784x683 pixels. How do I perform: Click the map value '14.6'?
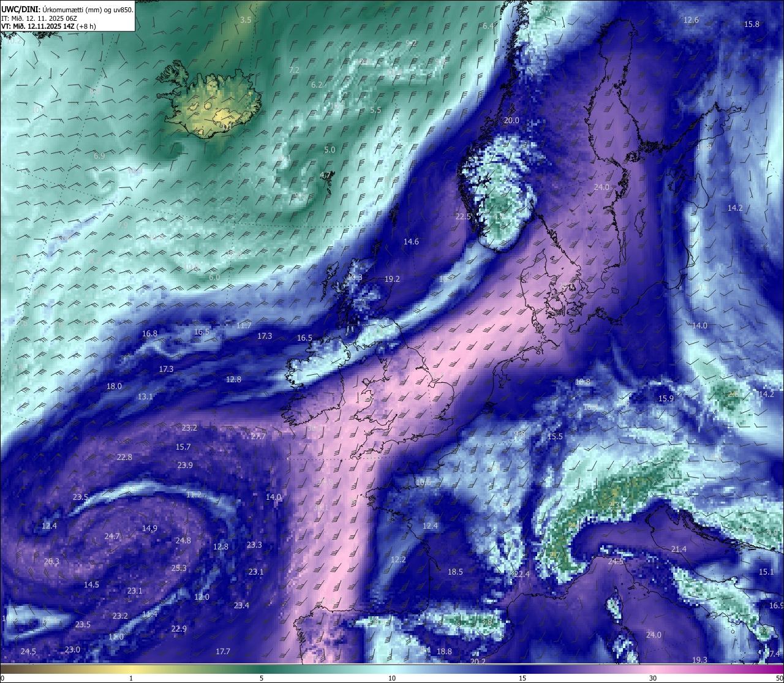point(411,242)
